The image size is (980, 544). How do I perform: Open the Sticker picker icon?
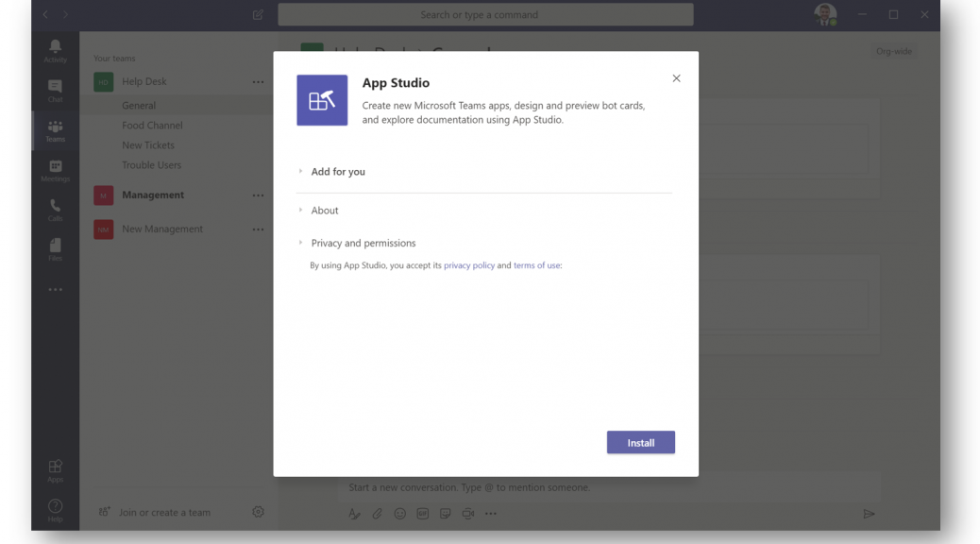point(445,514)
